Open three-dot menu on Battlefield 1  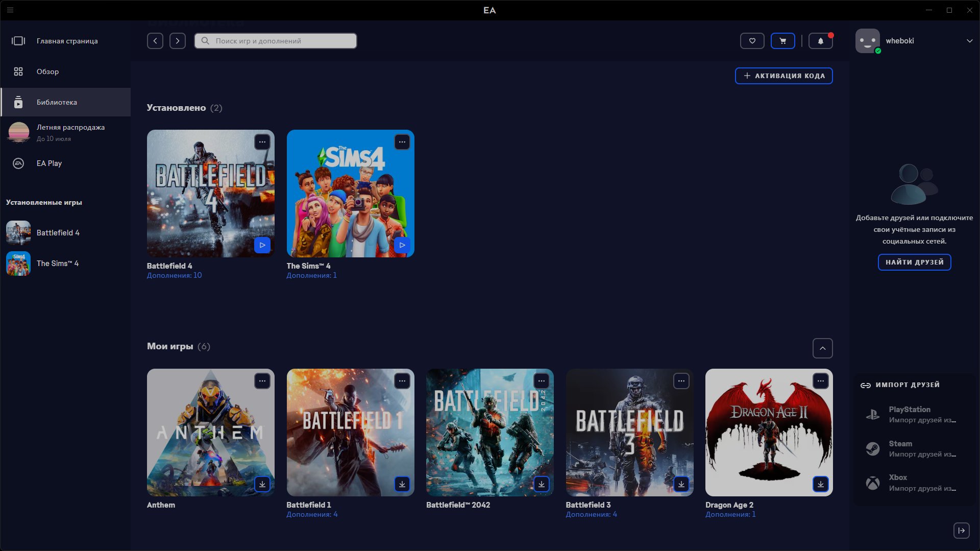pos(402,381)
